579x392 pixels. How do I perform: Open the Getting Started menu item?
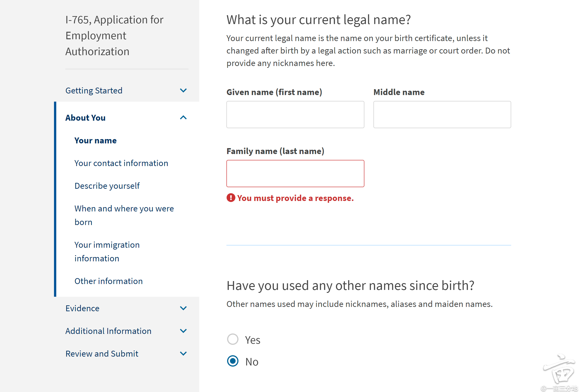coord(94,91)
